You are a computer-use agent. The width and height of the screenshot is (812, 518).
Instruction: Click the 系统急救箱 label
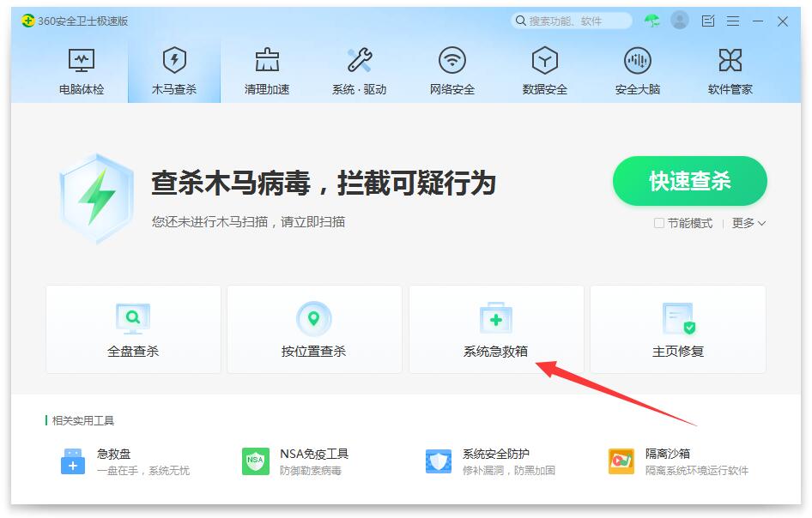coord(495,352)
